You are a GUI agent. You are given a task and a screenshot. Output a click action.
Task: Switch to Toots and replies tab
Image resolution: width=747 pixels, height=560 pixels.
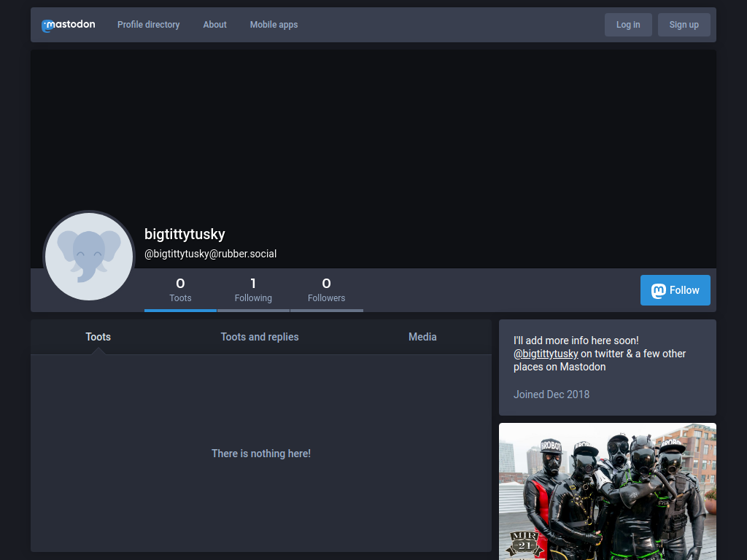260,337
